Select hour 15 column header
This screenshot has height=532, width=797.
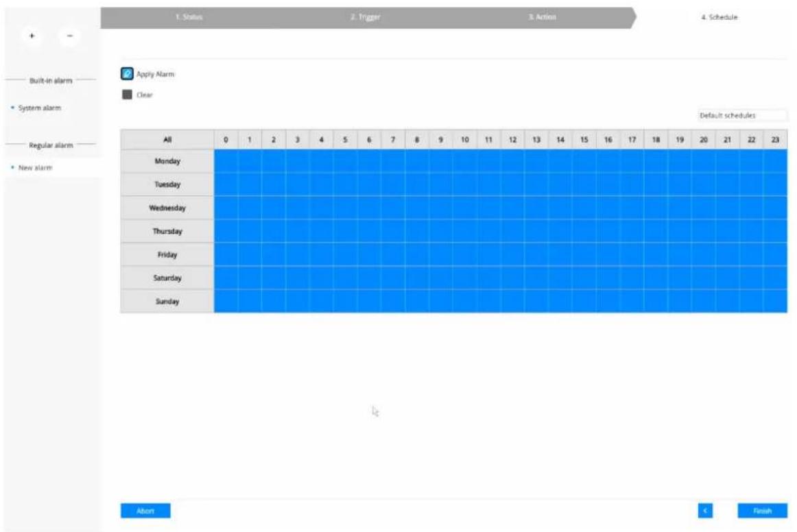[584, 140]
